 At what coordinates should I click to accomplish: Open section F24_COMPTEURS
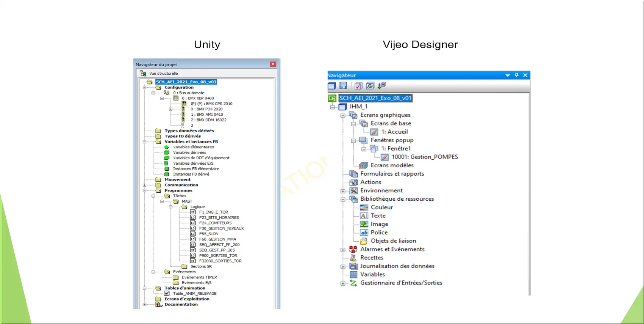pyautogui.click(x=215, y=223)
